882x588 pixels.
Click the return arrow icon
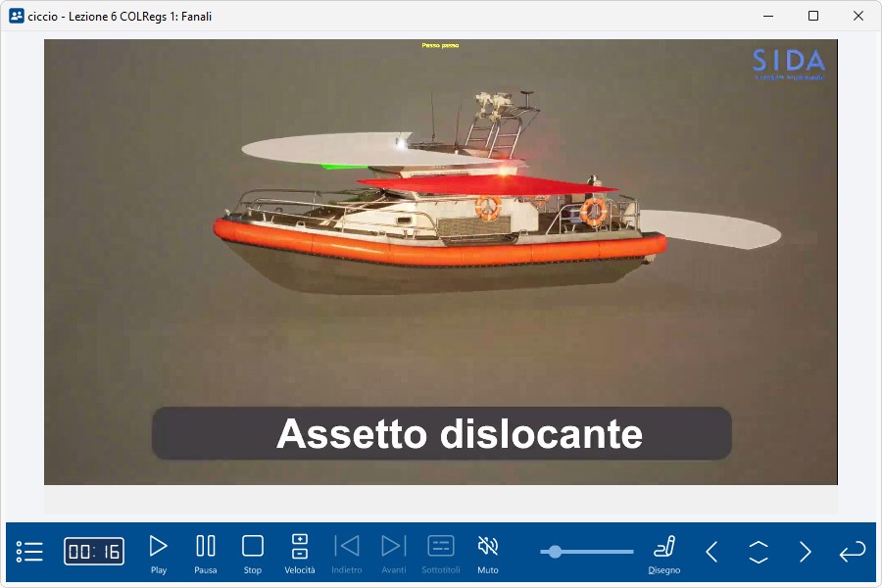click(x=852, y=552)
